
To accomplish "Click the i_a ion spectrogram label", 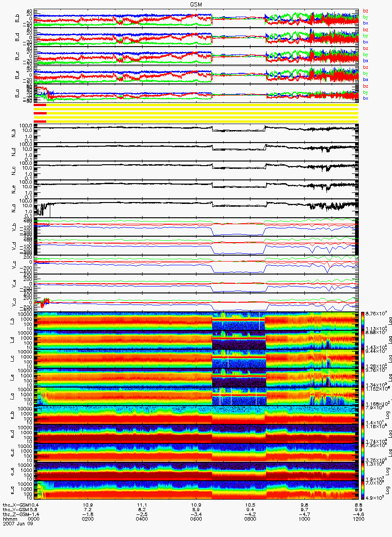I will tap(12, 397).
